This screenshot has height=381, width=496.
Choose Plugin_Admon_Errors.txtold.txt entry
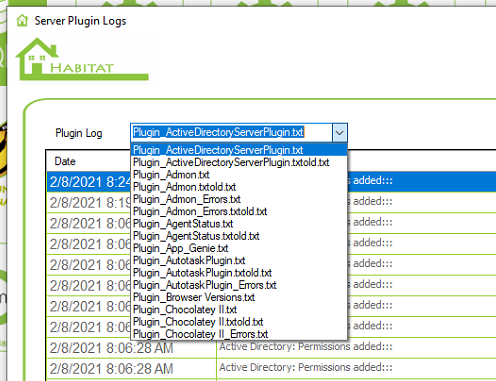pyautogui.click(x=239, y=211)
